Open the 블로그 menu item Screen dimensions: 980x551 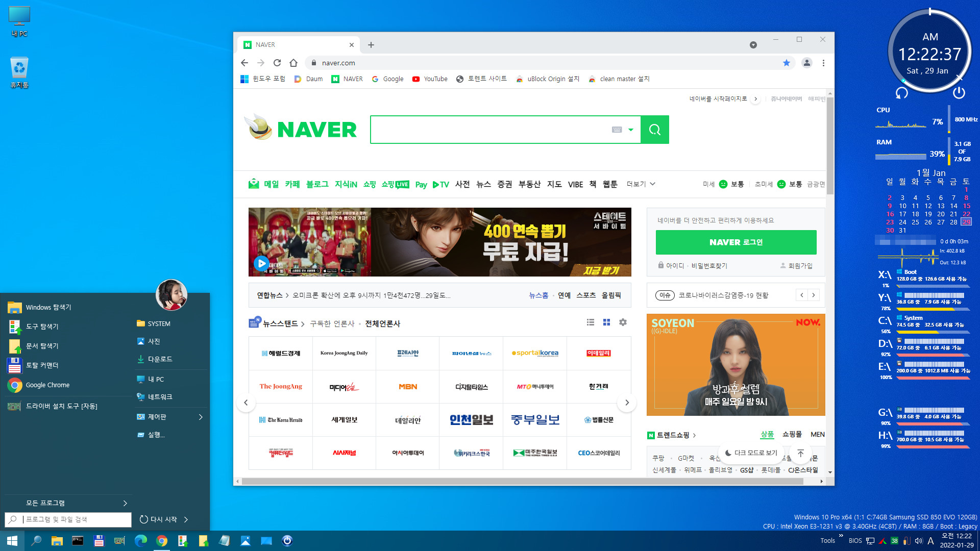(x=317, y=184)
